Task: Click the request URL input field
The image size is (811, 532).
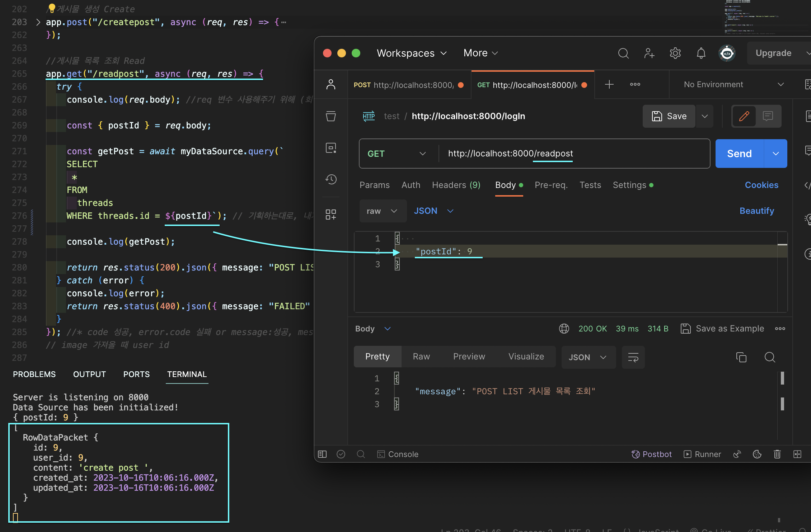Action: coord(574,154)
